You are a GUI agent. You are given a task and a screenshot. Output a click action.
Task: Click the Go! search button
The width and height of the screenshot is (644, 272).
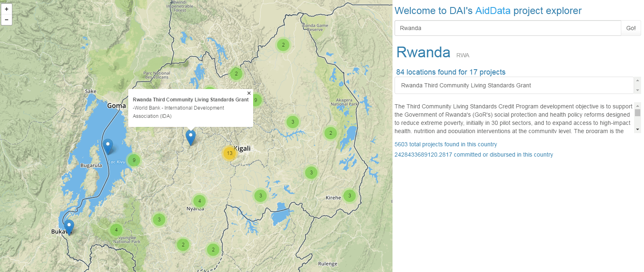coord(631,28)
